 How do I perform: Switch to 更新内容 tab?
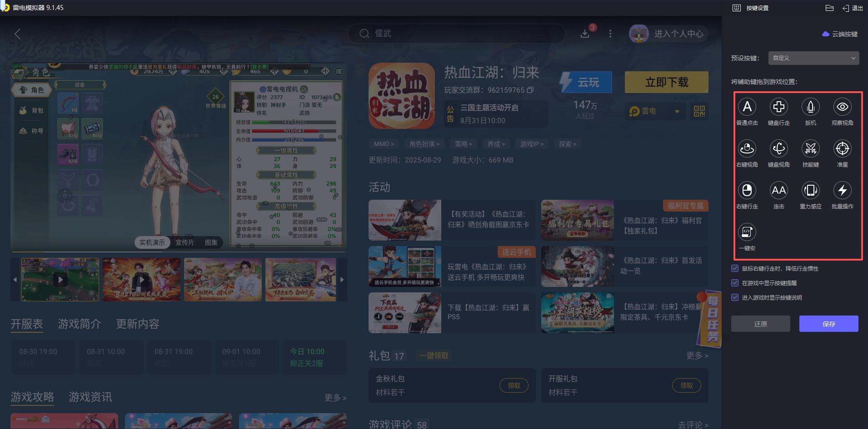(x=138, y=324)
